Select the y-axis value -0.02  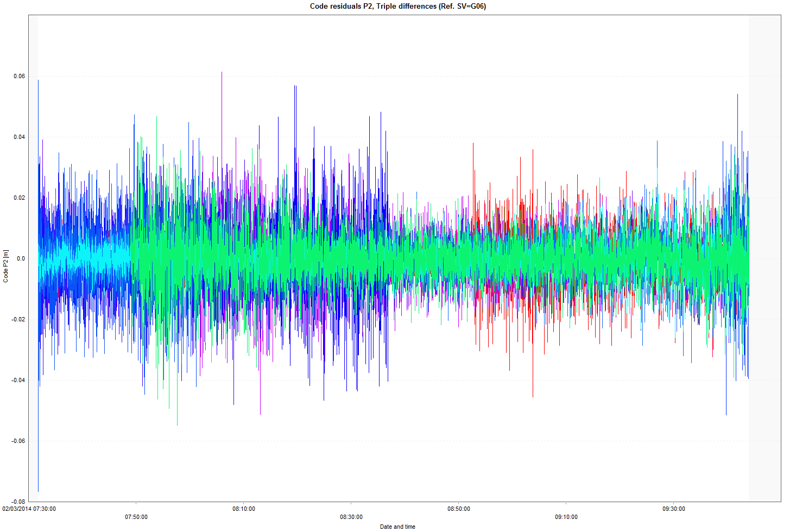point(18,319)
